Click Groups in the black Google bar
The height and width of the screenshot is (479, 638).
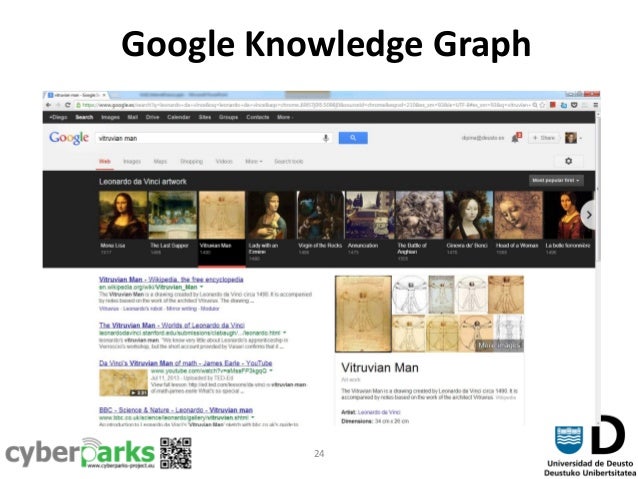[x=228, y=117]
